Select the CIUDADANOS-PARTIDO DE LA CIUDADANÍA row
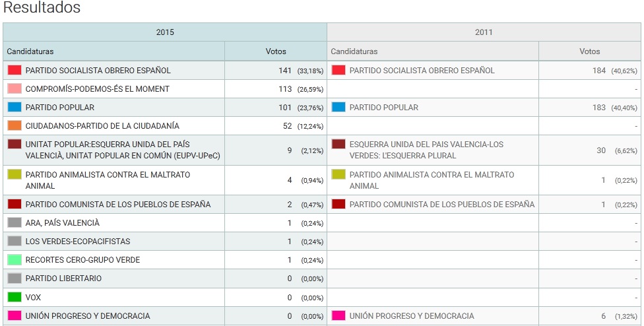The width and height of the screenshot is (644, 326). [x=165, y=125]
